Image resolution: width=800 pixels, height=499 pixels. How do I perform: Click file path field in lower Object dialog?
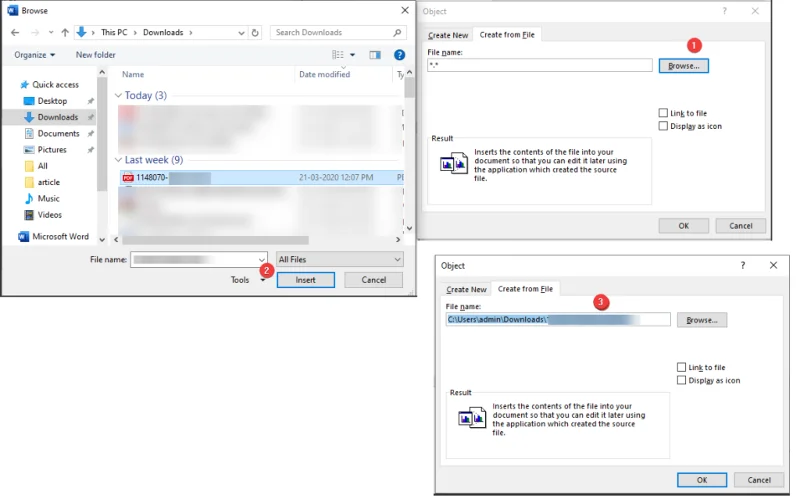point(558,319)
